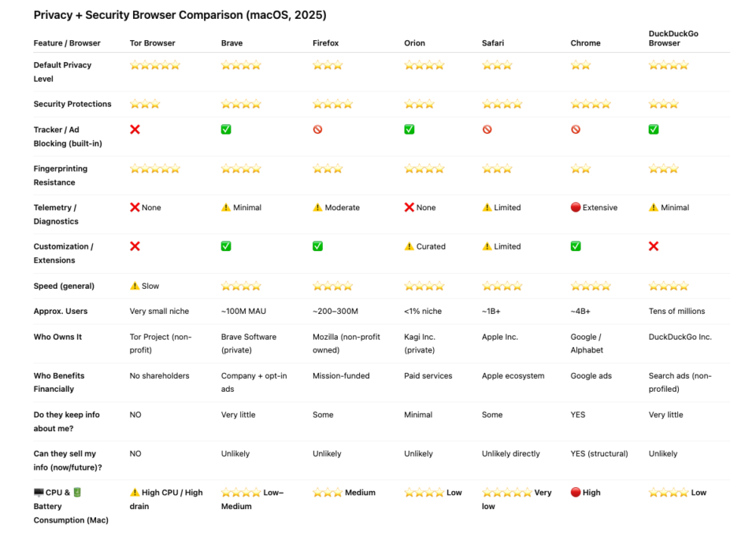Click the red circle beside Chrome's "Extensive" telemetry

[575, 208]
